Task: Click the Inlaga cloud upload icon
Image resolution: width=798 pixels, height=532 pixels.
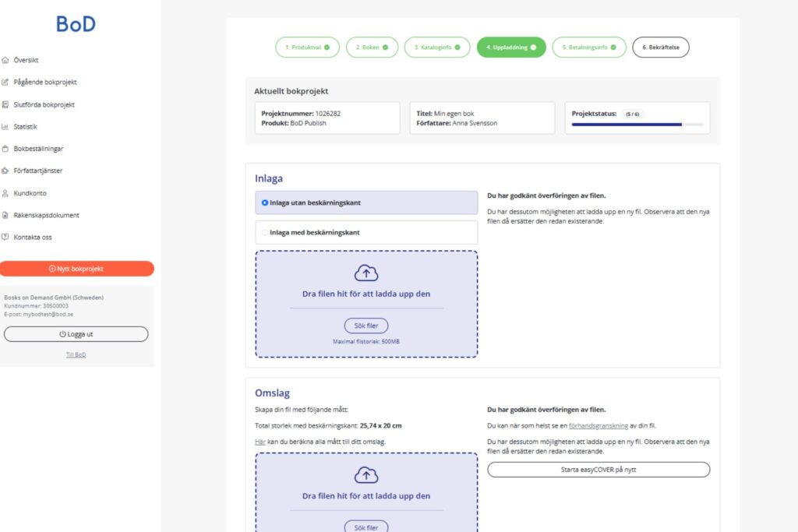Action: 366,273
